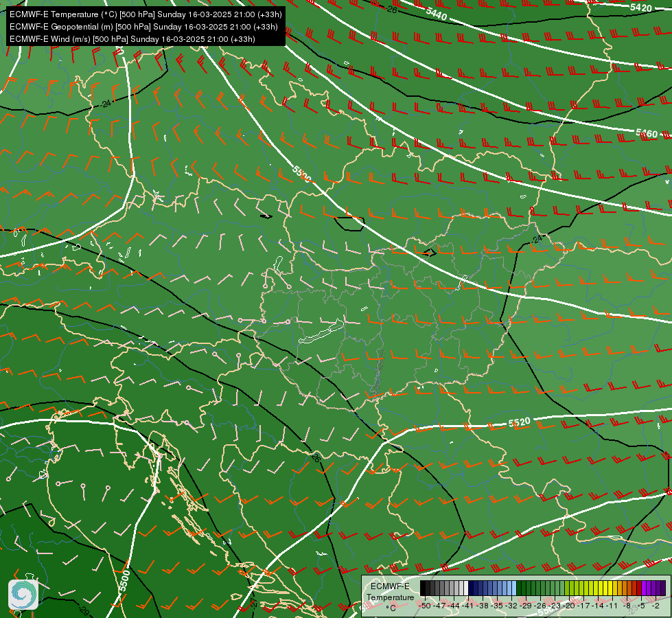The image size is (672, 618).
Task: Click the -26 value in the legend
Action: (540, 606)
